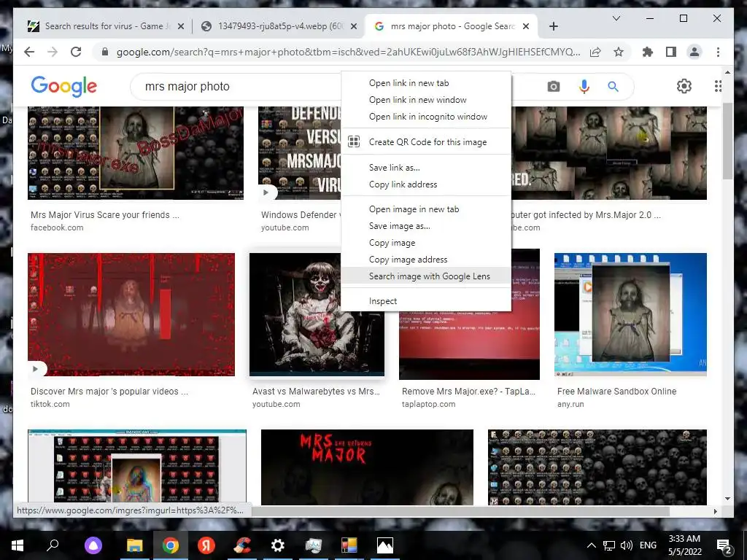Viewport: 747px width, 560px height.
Task: Click the vertical page scrollbar thumb
Action: click(x=727, y=141)
